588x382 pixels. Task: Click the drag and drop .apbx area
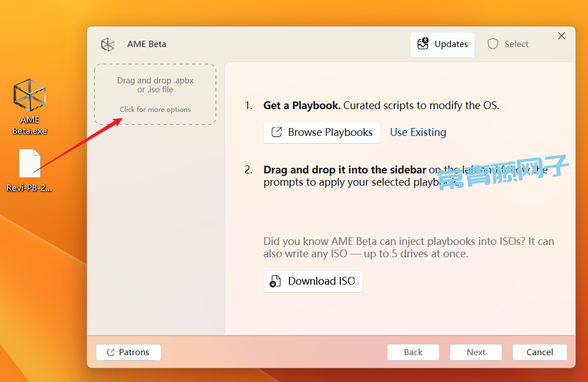(x=155, y=85)
